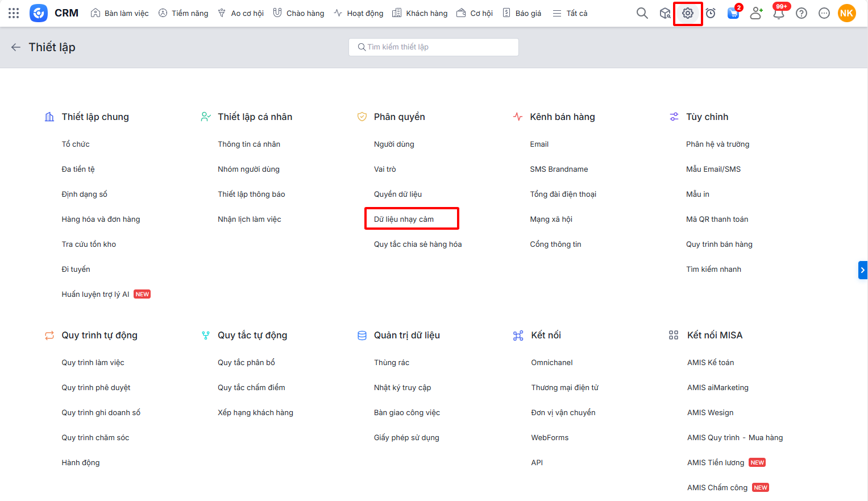Go back using the left arrow
Viewport: 868px width, 501px height.
(x=16, y=47)
